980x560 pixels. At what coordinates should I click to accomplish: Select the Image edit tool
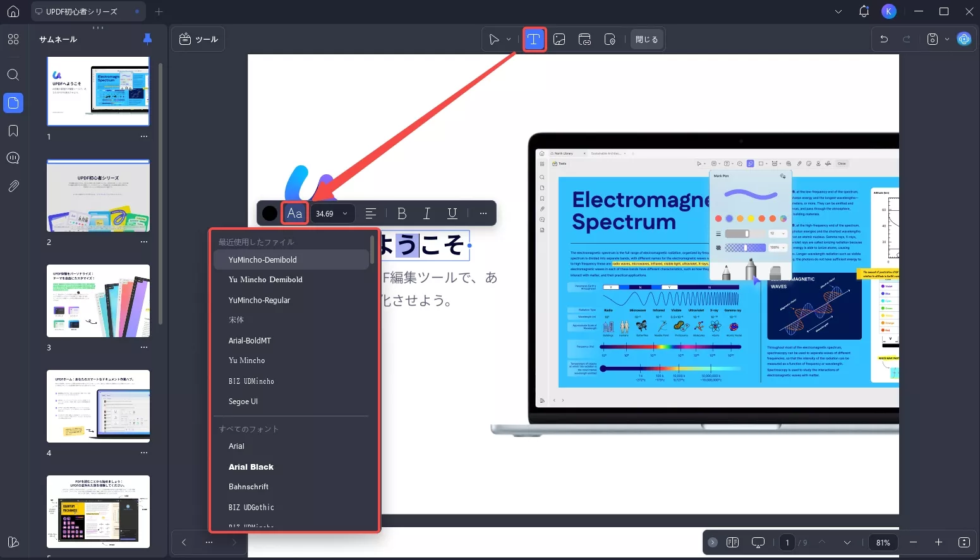pos(559,39)
